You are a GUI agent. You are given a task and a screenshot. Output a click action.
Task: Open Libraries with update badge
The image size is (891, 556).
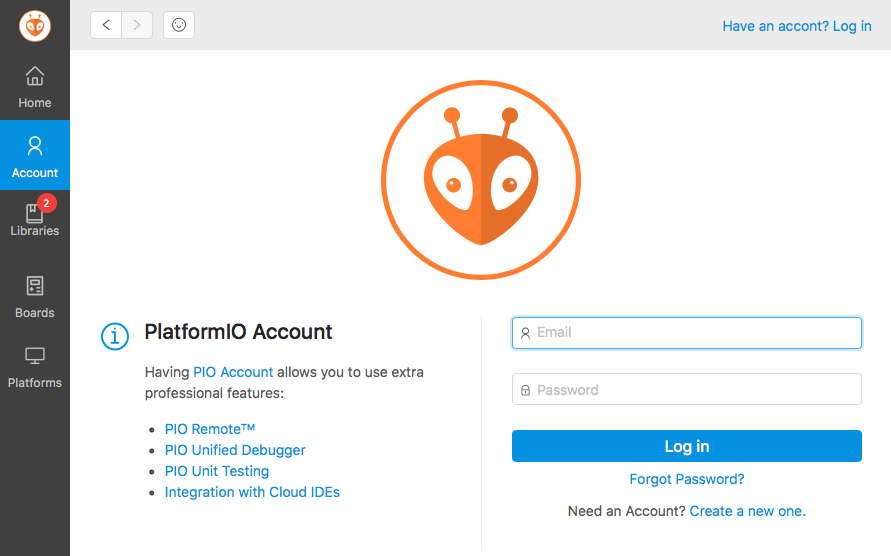[35, 217]
